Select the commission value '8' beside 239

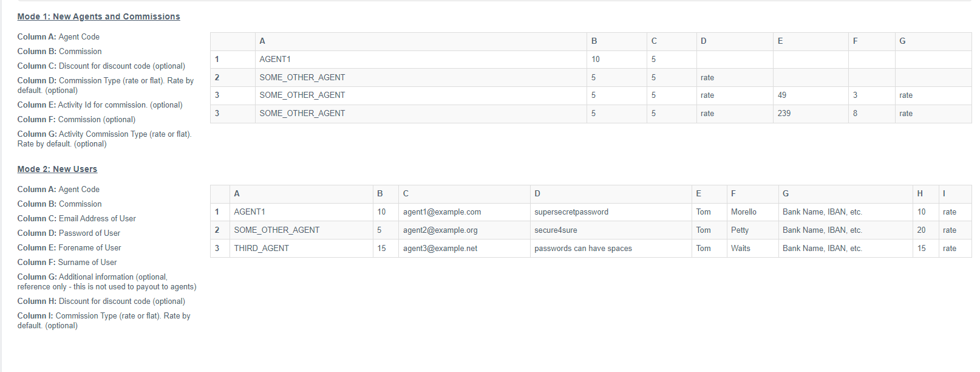pyautogui.click(x=871, y=114)
